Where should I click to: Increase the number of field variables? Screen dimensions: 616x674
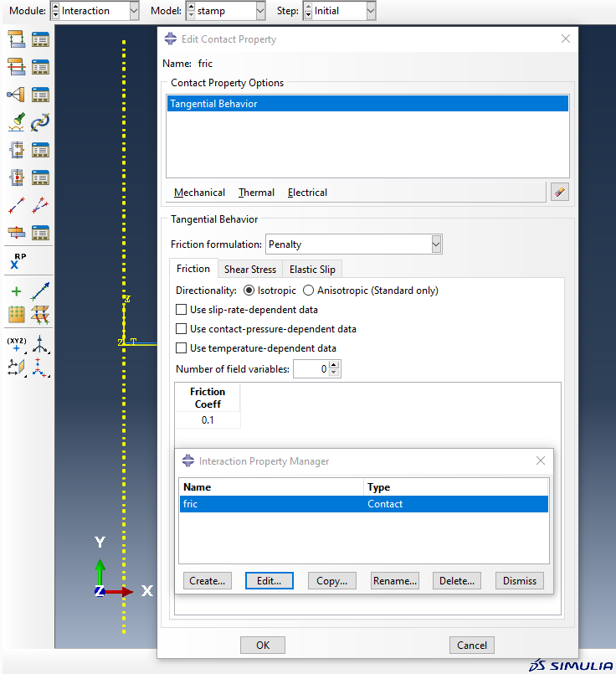click(334, 365)
